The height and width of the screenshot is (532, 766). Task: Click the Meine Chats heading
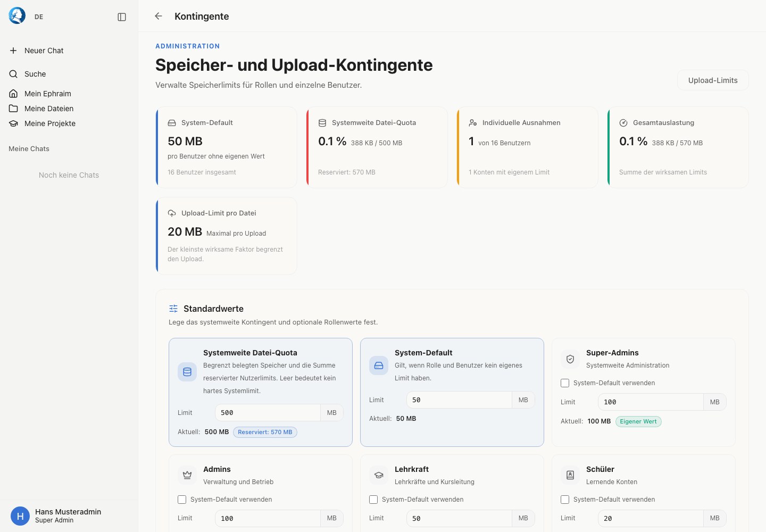tap(29, 149)
